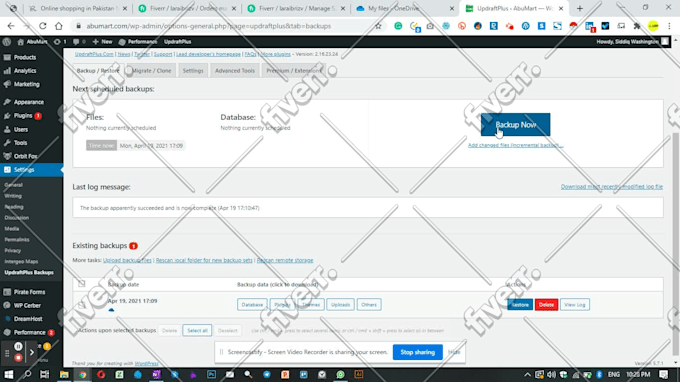Open the UpdraftPlus.Com link

pos(94,54)
